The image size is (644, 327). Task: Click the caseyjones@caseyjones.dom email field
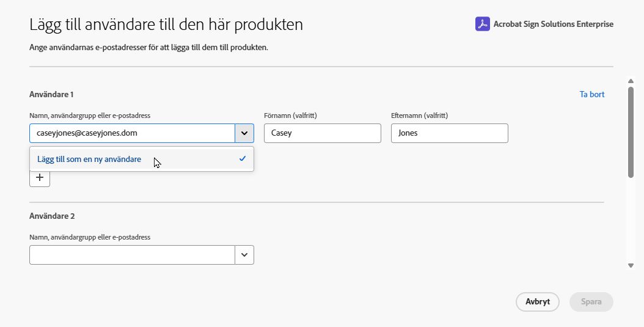coord(132,133)
